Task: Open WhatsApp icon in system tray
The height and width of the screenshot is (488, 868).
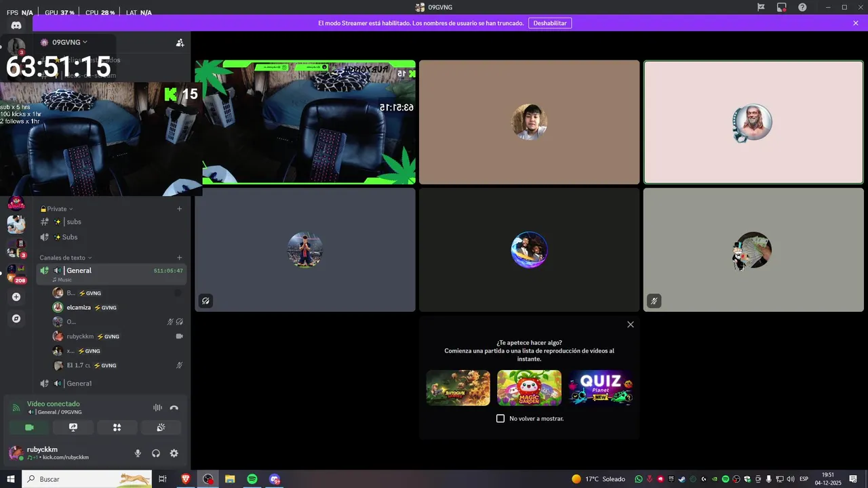Action: (x=639, y=479)
